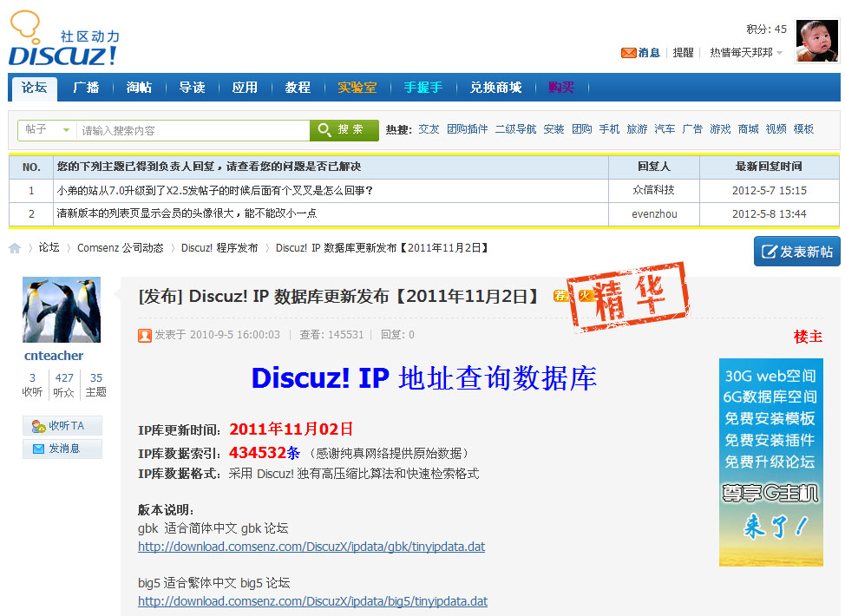Viewport: 845px width, 616px height.
Task: Click the orange author icon before 发表于
Action: 144,336
